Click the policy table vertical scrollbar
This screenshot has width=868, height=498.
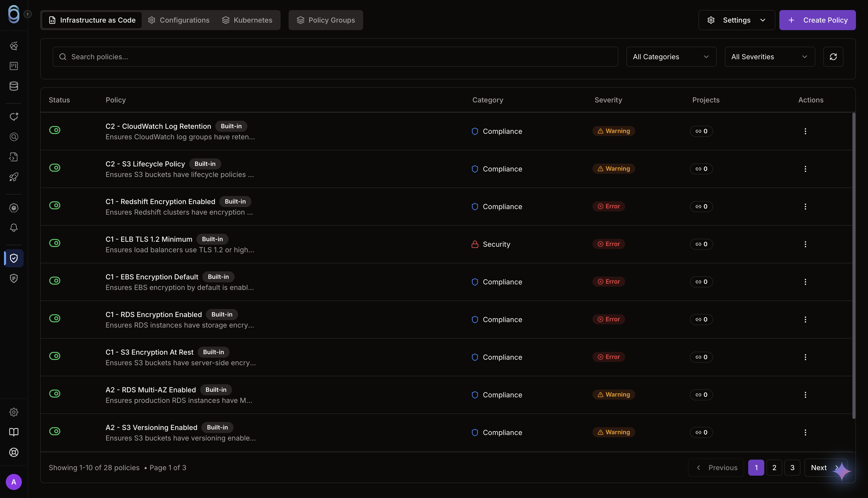pos(854,265)
